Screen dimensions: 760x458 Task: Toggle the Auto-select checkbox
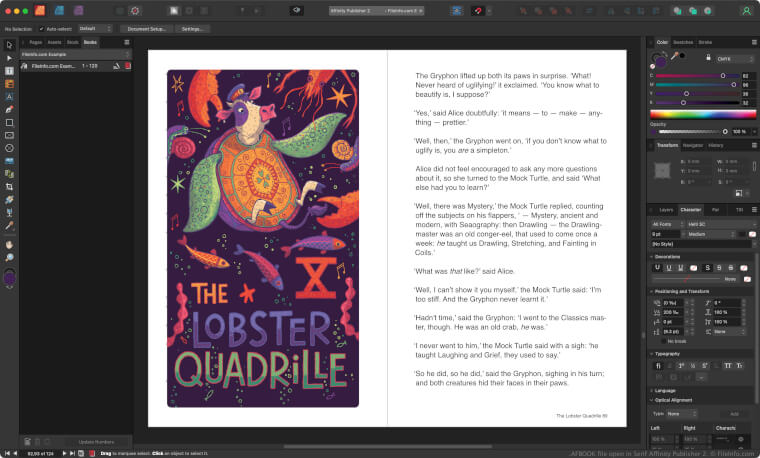(x=41, y=29)
